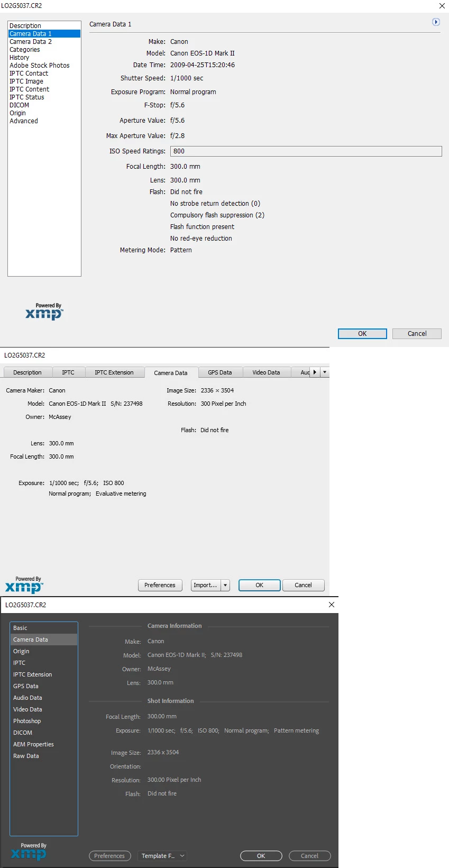The image size is (449, 868).
Task: Select IPTC Contact in the list
Action: (x=44, y=73)
